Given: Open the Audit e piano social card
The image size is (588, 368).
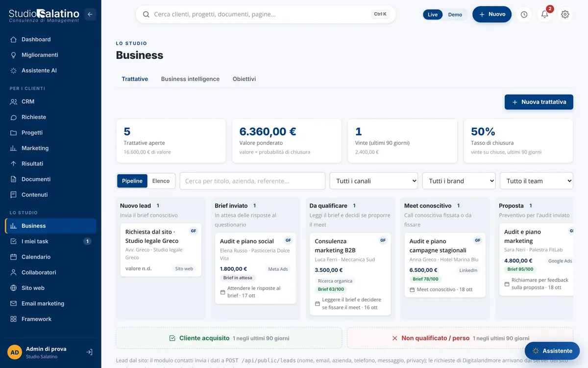Looking at the screenshot, I should point(255,268).
